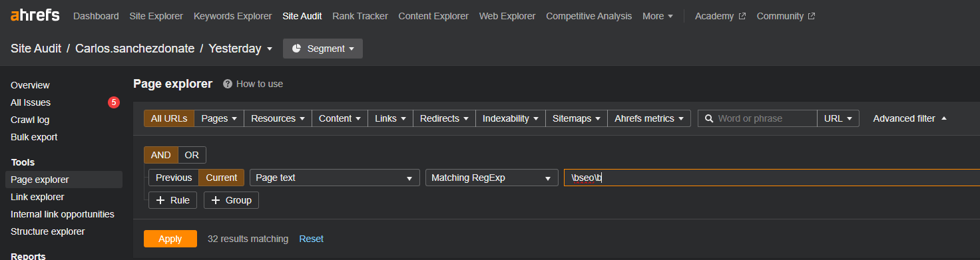Expand the Matching RegExp condition dropdown
This screenshot has width=980, height=260.
[x=492, y=178]
